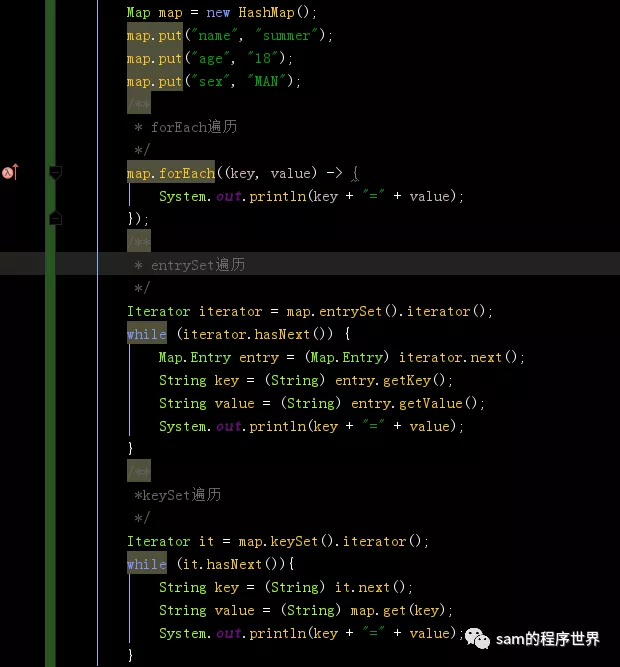Click the "it.next()" call
This screenshot has width=620, height=667.
(x=370, y=587)
